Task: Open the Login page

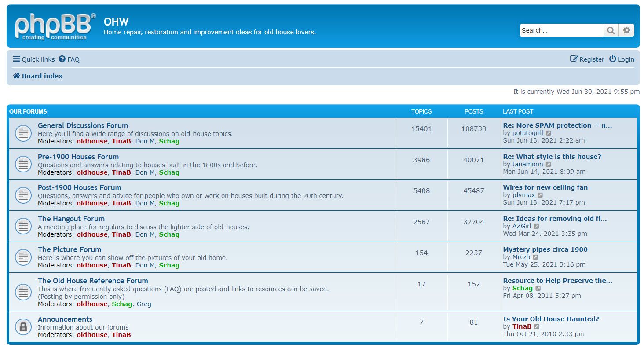Action: coord(622,59)
